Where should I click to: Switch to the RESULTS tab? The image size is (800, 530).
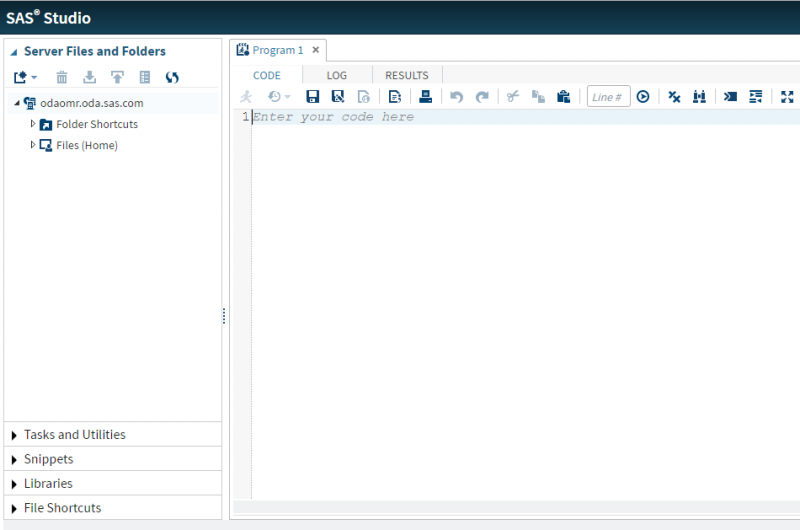tap(406, 75)
